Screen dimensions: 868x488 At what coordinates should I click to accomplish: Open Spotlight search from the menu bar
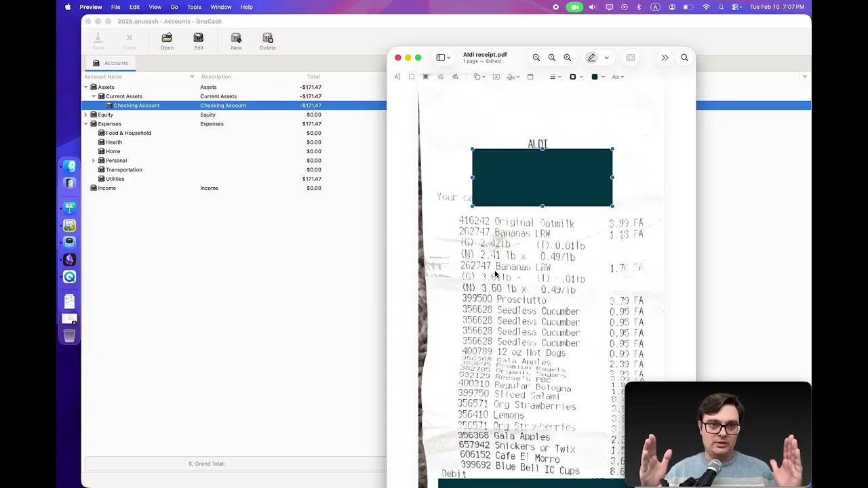point(721,7)
